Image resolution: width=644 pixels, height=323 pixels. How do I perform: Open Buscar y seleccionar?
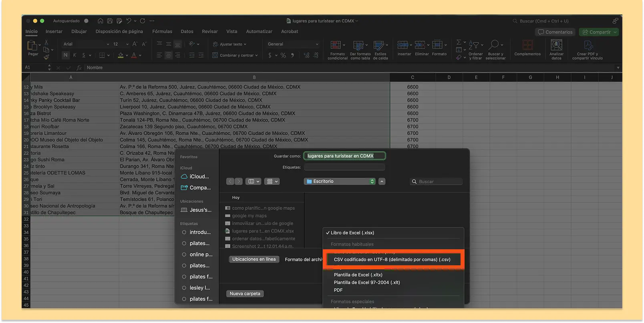point(495,50)
